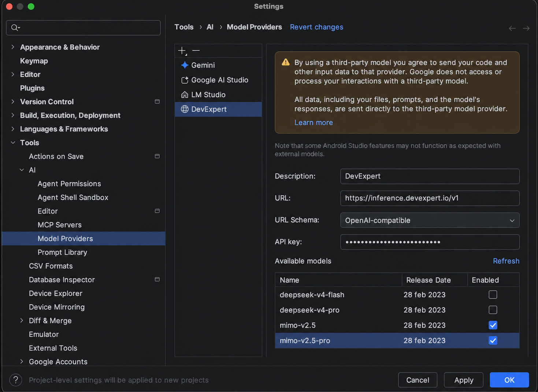Click AI in the breadcrumb path
The image size is (538, 392).
point(210,27)
